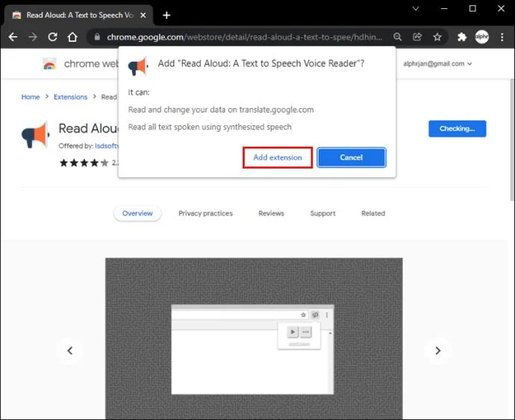Image resolution: width=515 pixels, height=420 pixels.
Task: Open the lsdsoftware offered-by link
Action: click(107, 145)
